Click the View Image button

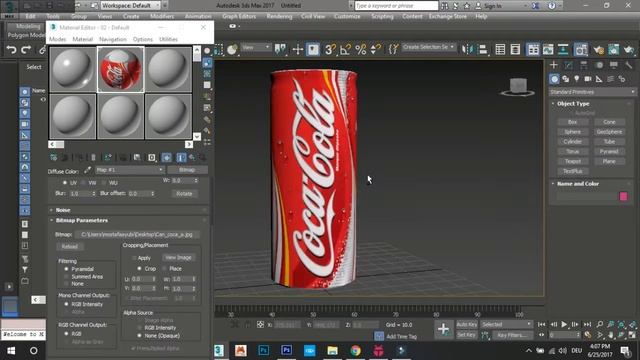coord(178,258)
